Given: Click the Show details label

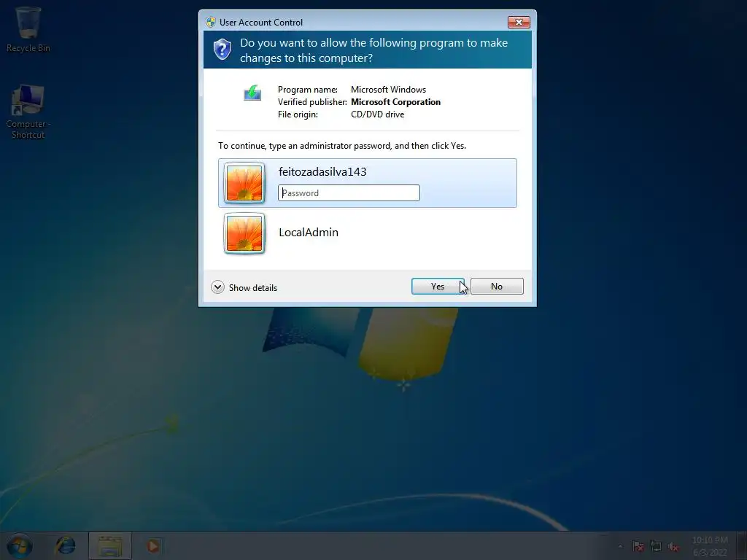Looking at the screenshot, I should click(x=253, y=287).
